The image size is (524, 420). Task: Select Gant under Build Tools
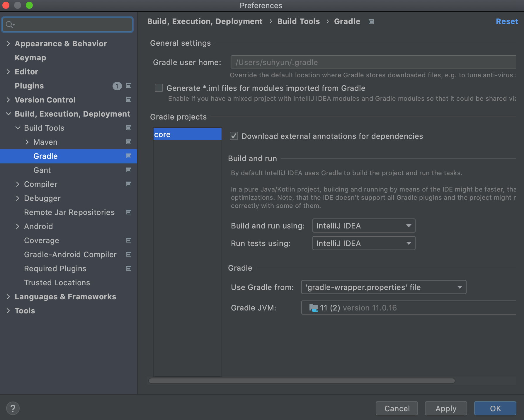coord(42,170)
